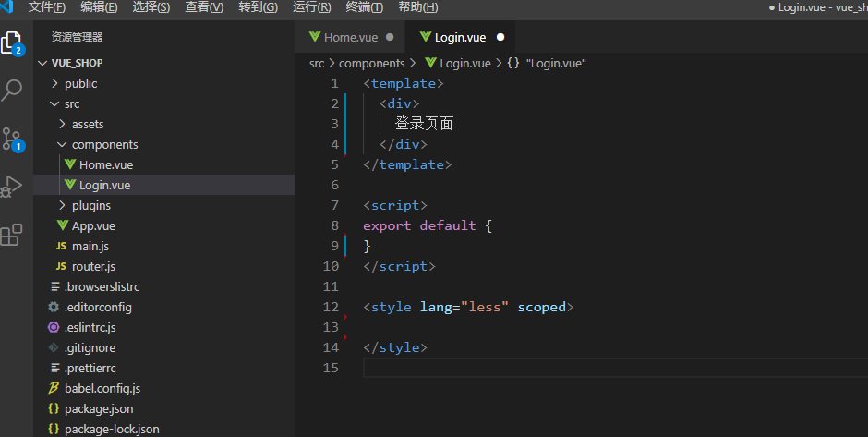The width and height of the screenshot is (868, 437).
Task: Click the Babel icon beside babel.config.js
Action: click(x=54, y=388)
